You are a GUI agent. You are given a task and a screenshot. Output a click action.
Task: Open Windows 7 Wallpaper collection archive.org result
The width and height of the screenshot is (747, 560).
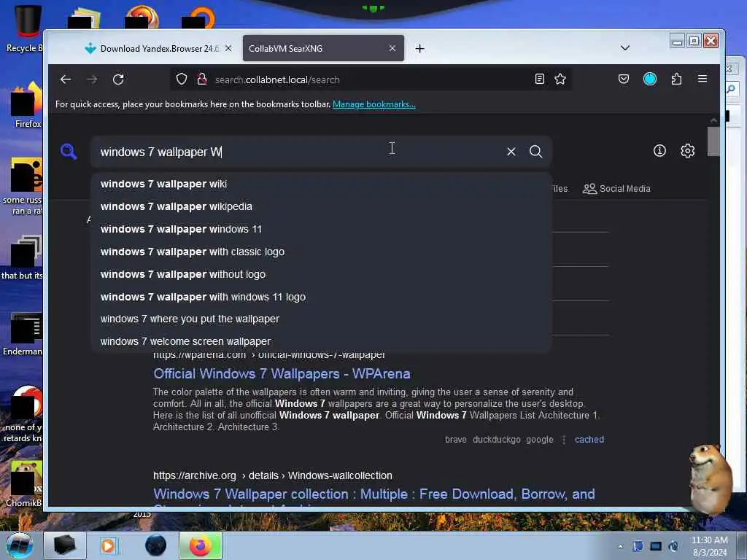[x=374, y=494]
